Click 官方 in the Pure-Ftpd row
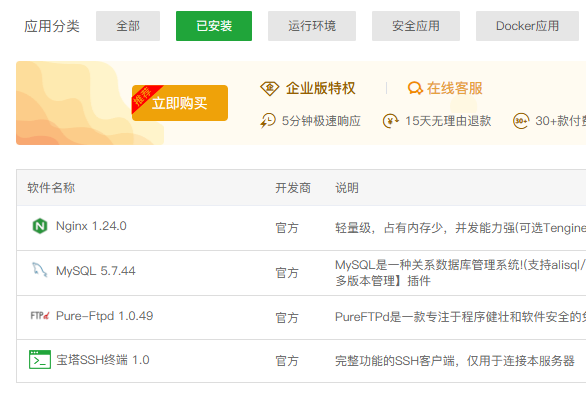586x412 pixels. (x=287, y=317)
